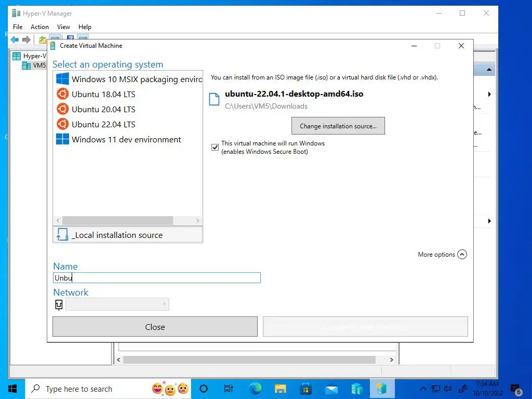
Task: Click the emoji search highlight icon
Action: [x=170, y=389]
